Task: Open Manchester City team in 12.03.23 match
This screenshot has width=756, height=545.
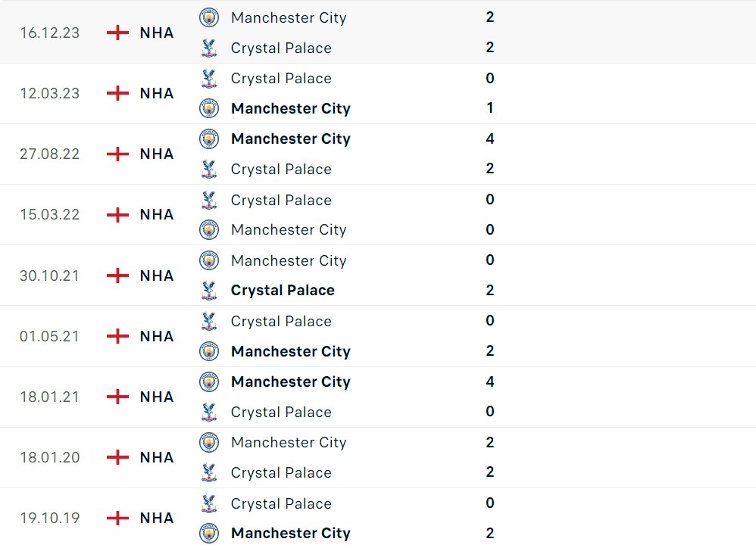Action: [x=290, y=108]
